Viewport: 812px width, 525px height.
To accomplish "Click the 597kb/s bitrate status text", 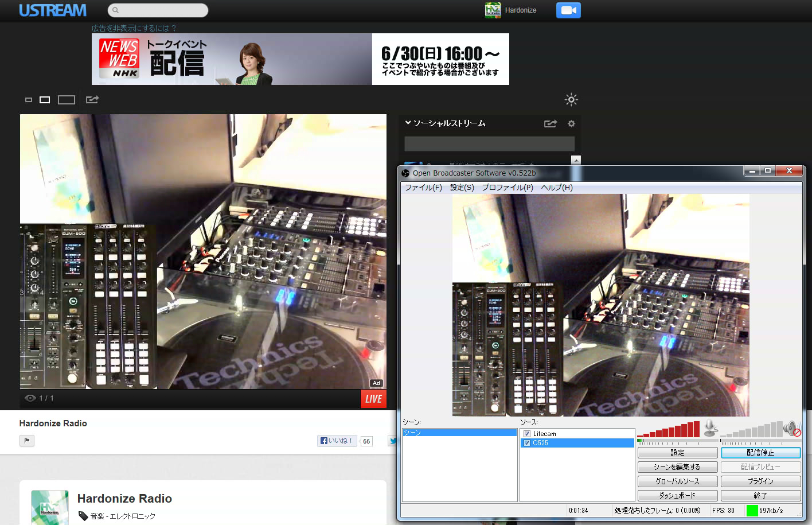I will point(771,511).
